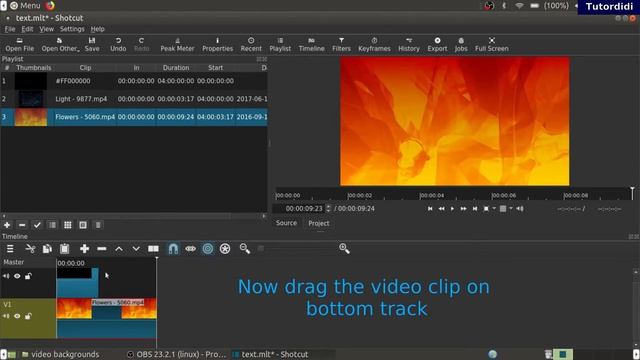Viewport: 640px width, 360px height.
Task: Open the Peak Meter panel
Action: (177, 44)
